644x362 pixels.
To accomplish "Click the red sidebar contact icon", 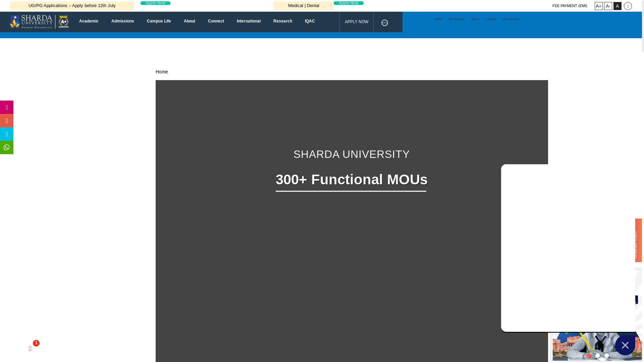I will click(7, 121).
